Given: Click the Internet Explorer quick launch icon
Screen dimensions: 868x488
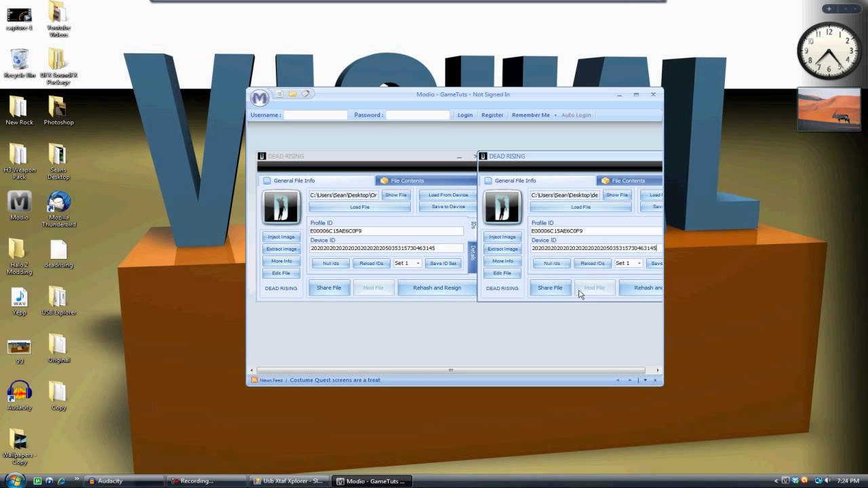Looking at the screenshot, I should (x=61, y=481).
